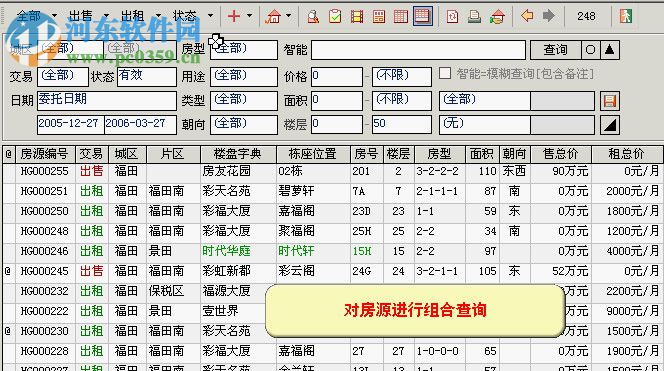This screenshot has height=371, width=664.
Task: Click the film strip toolbar icon
Action: point(357,17)
